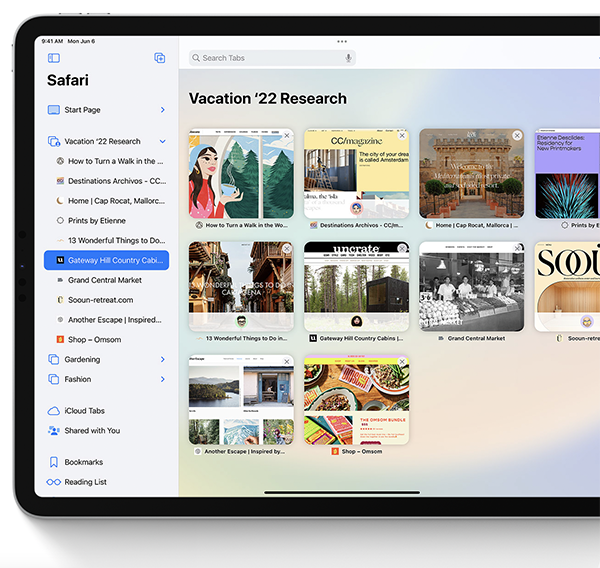Open '13 Wonderful Things to Do...' sidebar tab
Image resolution: width=600 pixels, height=568 pixels.
point(106,240)
